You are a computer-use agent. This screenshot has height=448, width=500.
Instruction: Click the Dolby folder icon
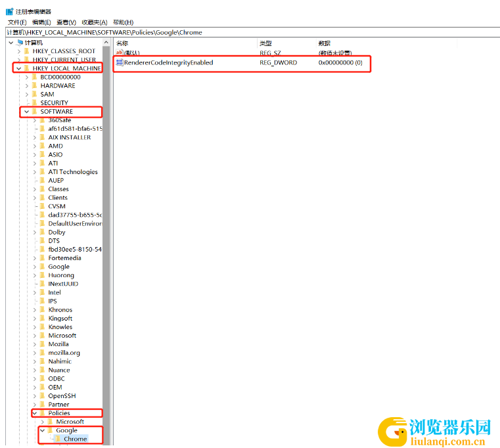(43, 232)
